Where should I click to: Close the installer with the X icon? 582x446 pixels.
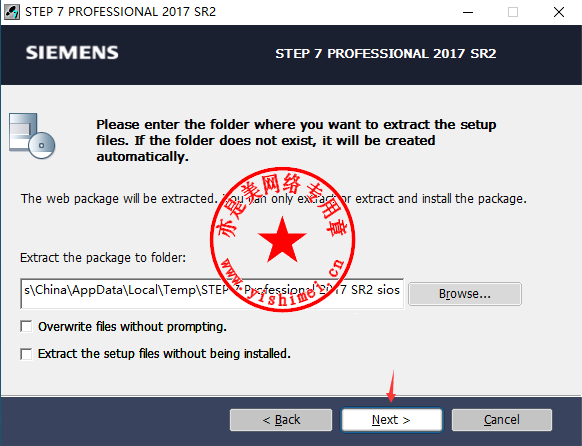point(559,12)
